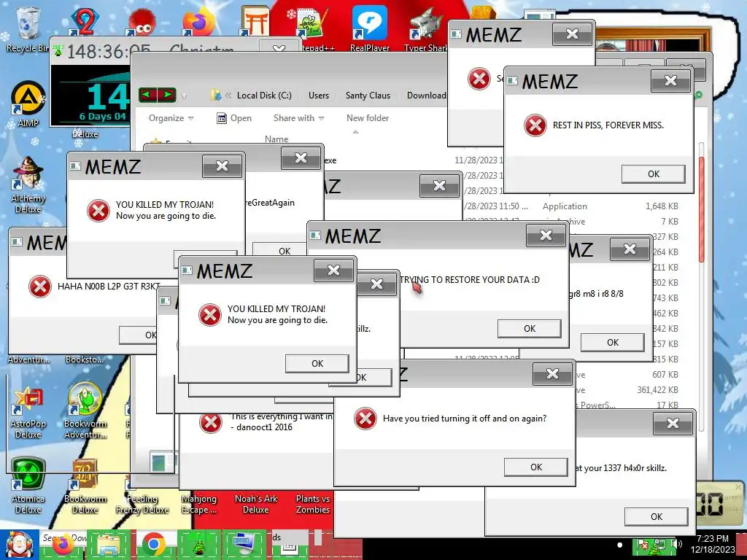Select the Bejeweled 2 gem desktop icon
The height and width of the screenshot is (560, 747).
point(84,21)
